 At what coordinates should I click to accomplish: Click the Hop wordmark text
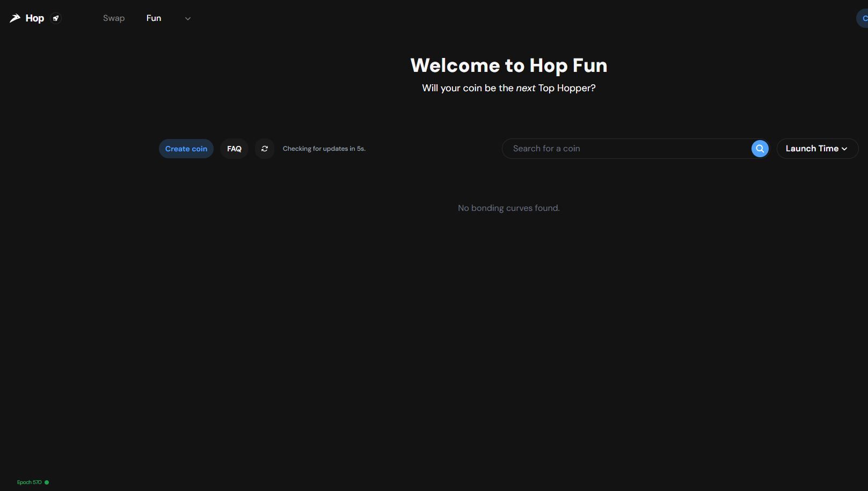(35, 18)
